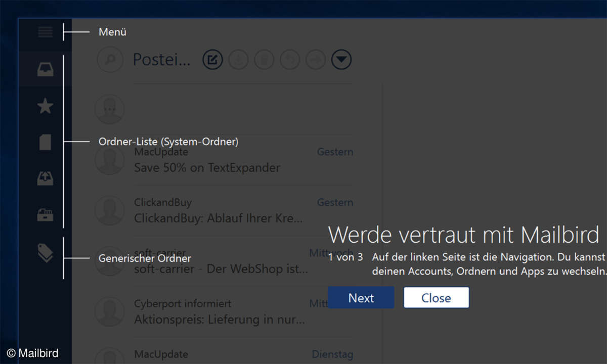Screen dimensions: 607x364
Task: Open the soft-carrier WebShop email
Action: tap(224, 261)
